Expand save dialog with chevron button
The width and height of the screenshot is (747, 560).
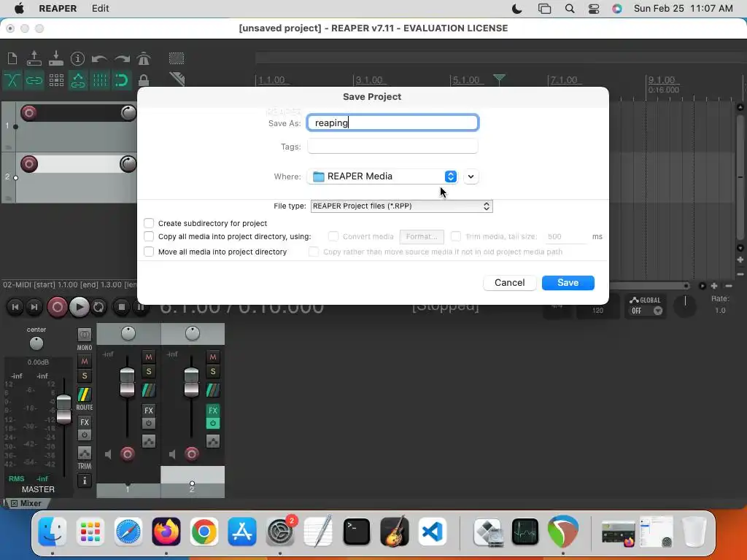pos(471,176)
